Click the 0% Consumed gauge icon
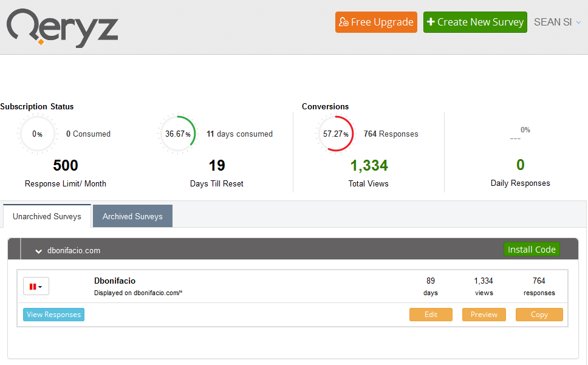Screen dimensions: 588x365 [37, 134]
